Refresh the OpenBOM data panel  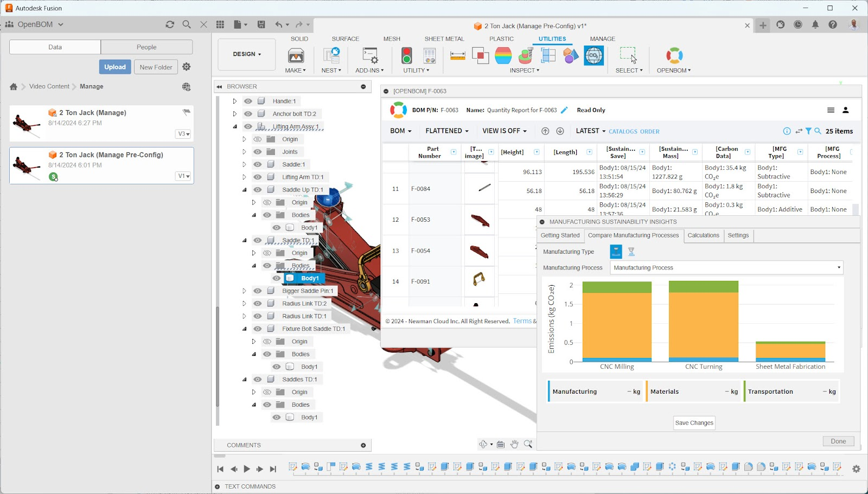pos(170,24)
